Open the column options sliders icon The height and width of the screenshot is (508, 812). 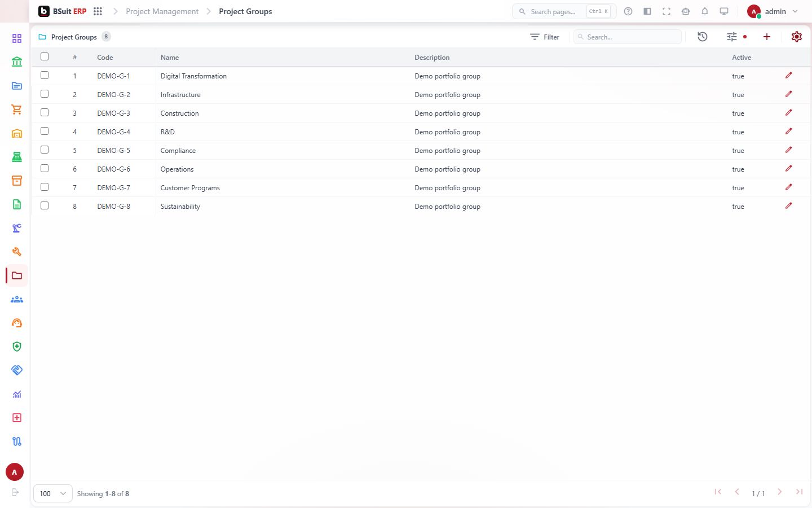tap(732, 37)
